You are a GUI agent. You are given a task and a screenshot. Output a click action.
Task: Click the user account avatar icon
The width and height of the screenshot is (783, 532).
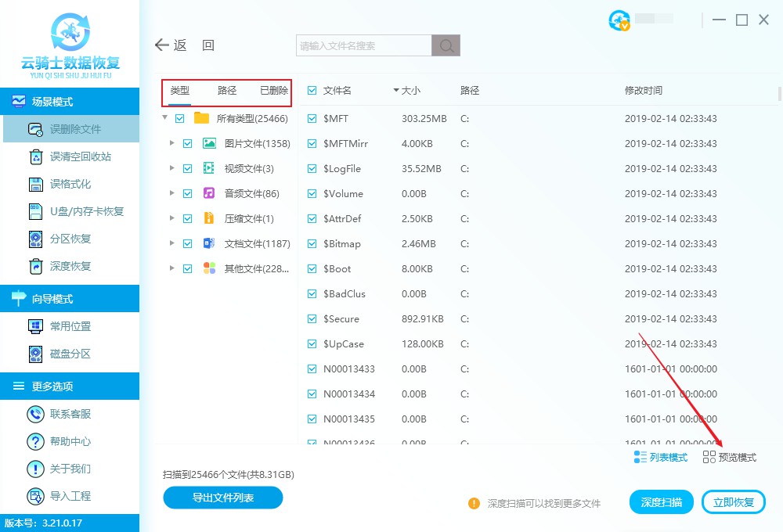tap(619, 20)
